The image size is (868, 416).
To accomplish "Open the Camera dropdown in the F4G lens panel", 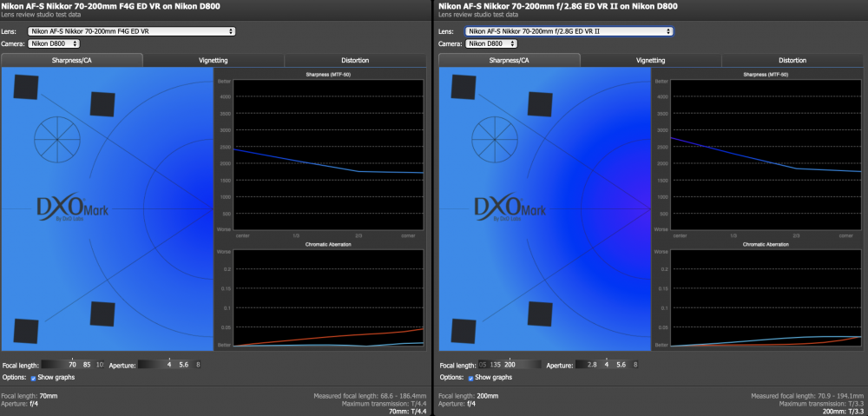I will (x=54, y=43).
